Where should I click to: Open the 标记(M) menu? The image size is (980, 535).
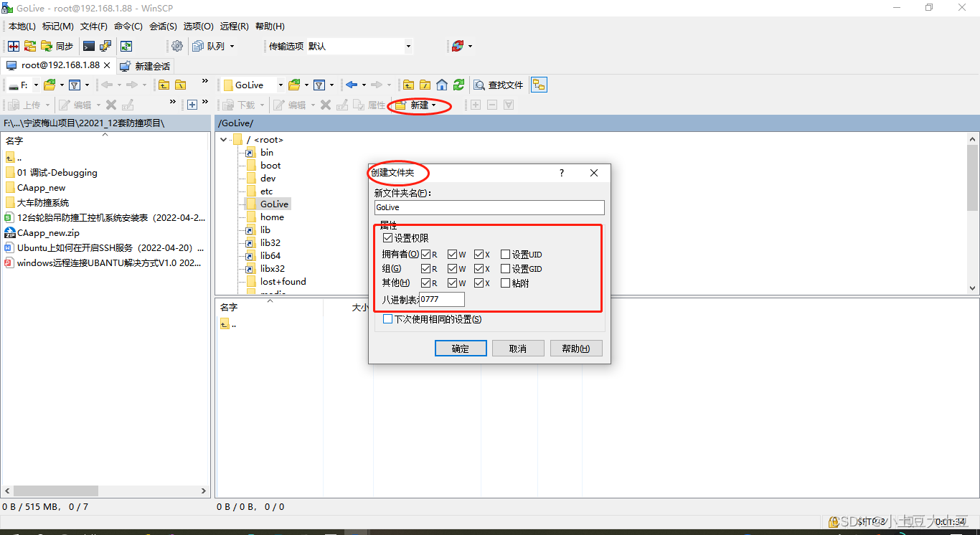(58, 27)
